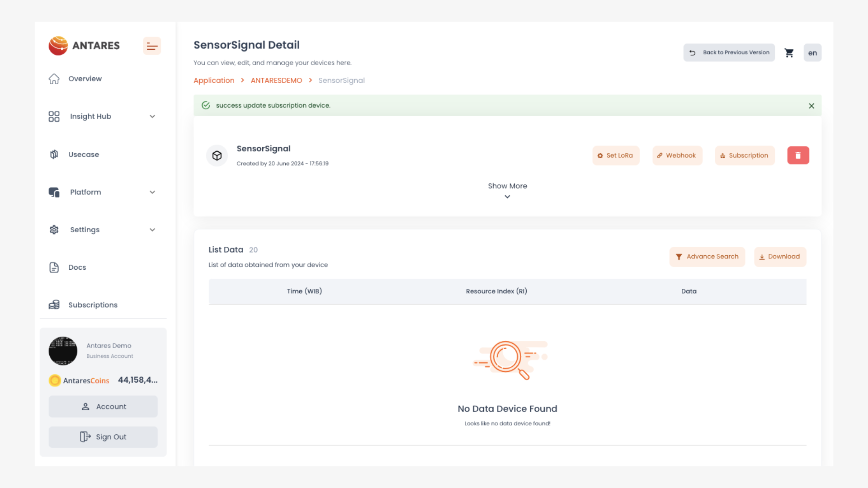Click the Antares Demo profile avatar
The image size is (868, 488).
[x=63, y=351]
